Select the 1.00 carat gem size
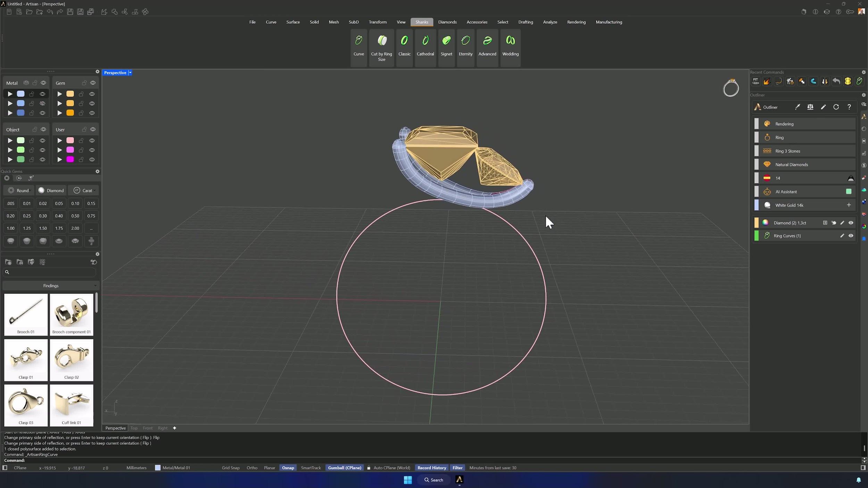 (11, 228)
